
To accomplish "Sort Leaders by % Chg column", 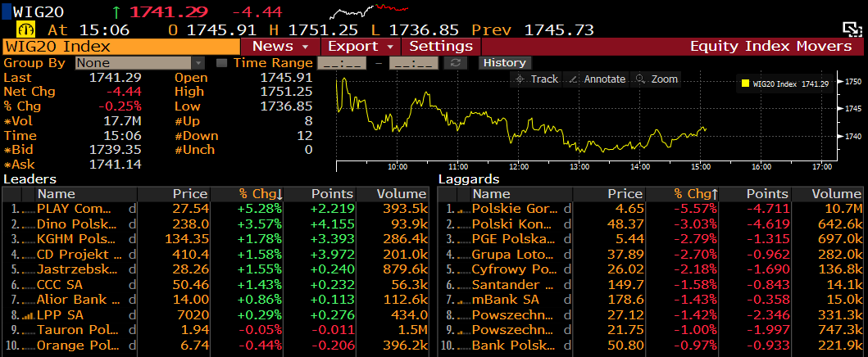I will [261, 194].
